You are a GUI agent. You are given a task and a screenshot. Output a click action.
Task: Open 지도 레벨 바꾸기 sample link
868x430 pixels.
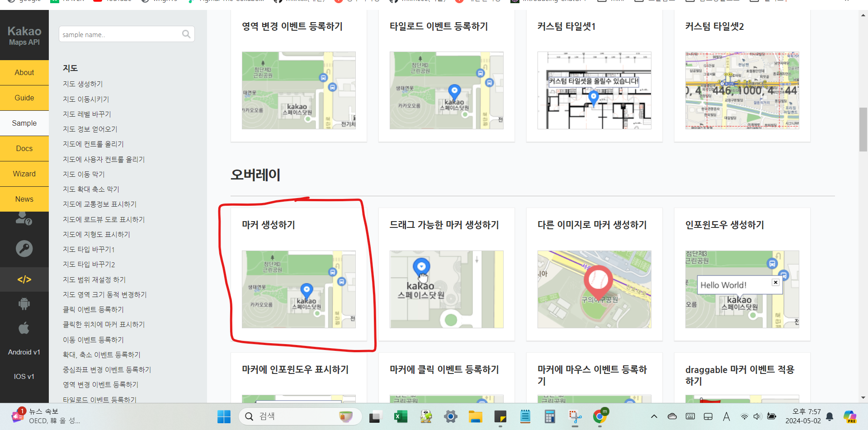tap(87, 114)
